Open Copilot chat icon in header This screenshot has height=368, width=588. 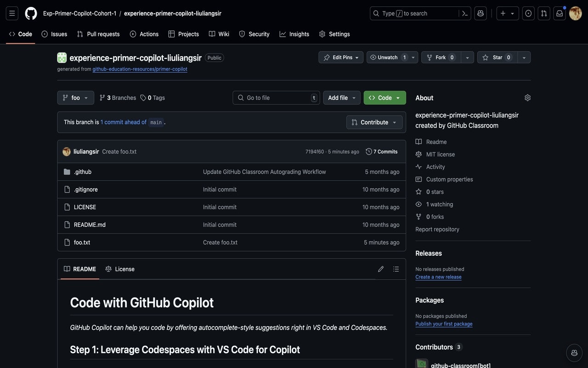(481, 13)
